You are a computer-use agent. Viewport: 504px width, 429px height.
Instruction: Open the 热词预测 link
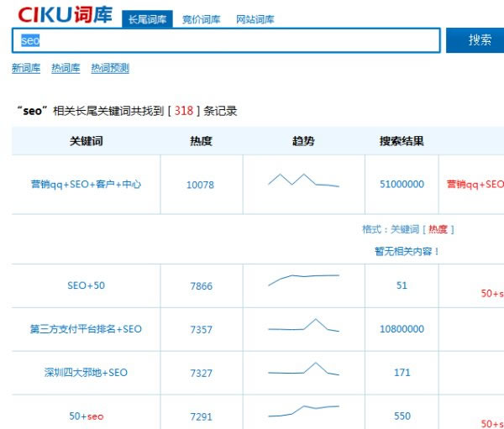click(110, 69)
